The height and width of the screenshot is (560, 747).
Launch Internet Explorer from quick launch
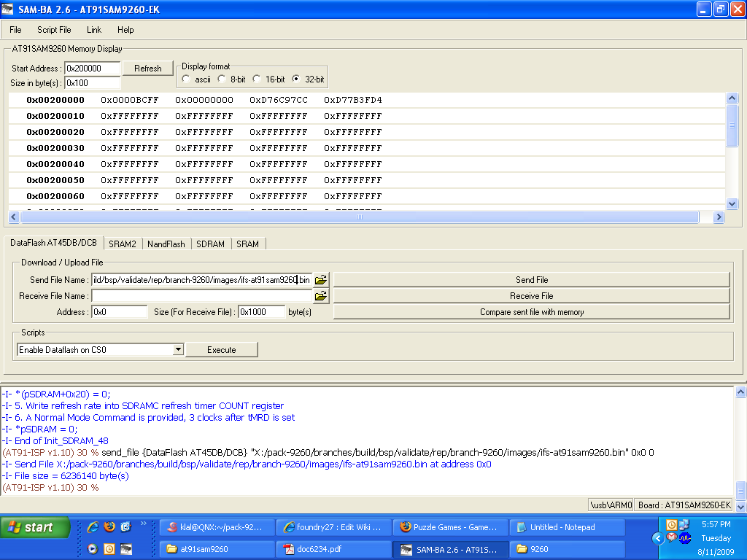pyautogui.click(x=93, y=526)
